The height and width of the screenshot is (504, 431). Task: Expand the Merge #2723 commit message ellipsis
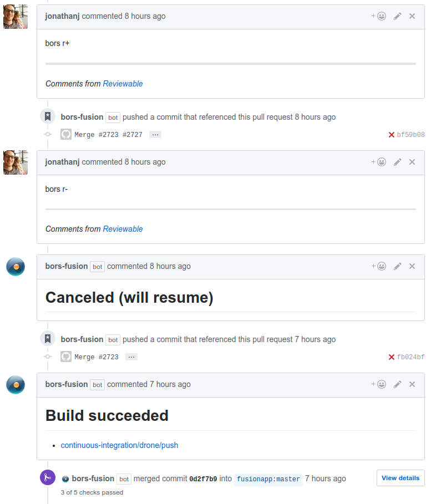[x=131, y=357]
